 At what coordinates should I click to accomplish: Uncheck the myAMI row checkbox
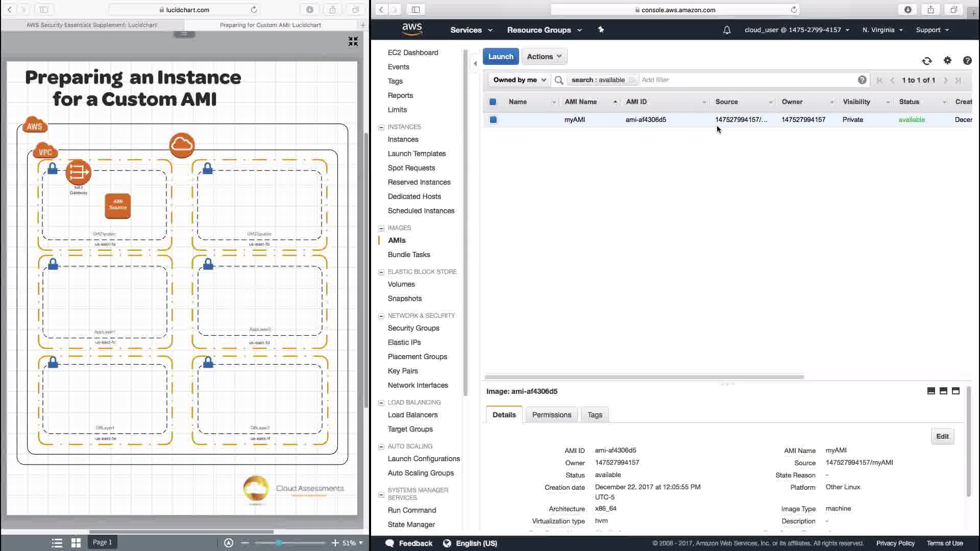point(493,120)
